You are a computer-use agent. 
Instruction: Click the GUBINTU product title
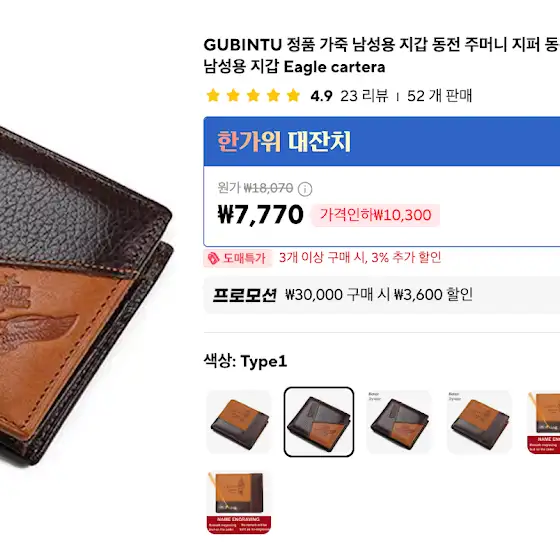click(x=381, y=56)
